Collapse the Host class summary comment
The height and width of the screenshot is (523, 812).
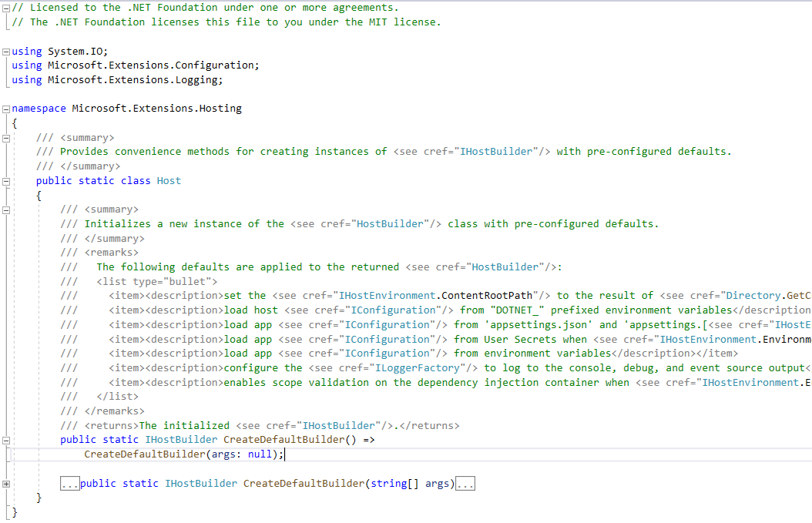pos(5,136)
